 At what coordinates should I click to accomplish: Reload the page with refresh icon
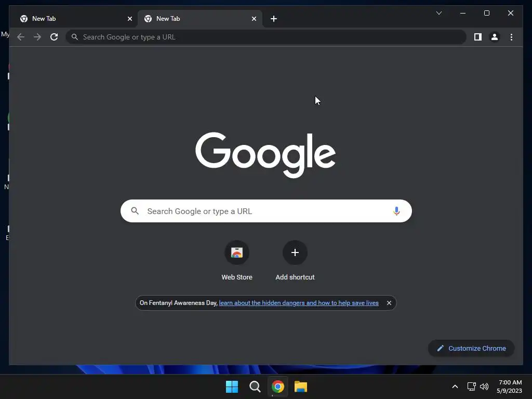(x=54, y=37)
